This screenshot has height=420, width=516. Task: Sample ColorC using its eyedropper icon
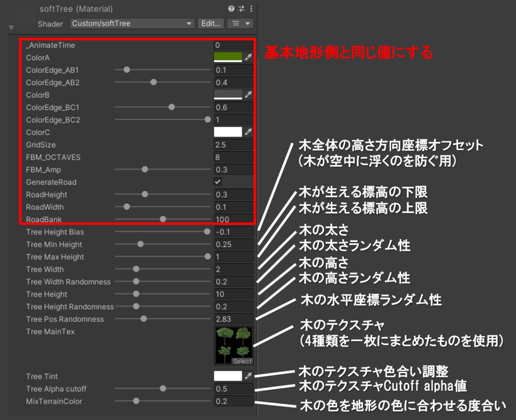click(x=248, y=132)
